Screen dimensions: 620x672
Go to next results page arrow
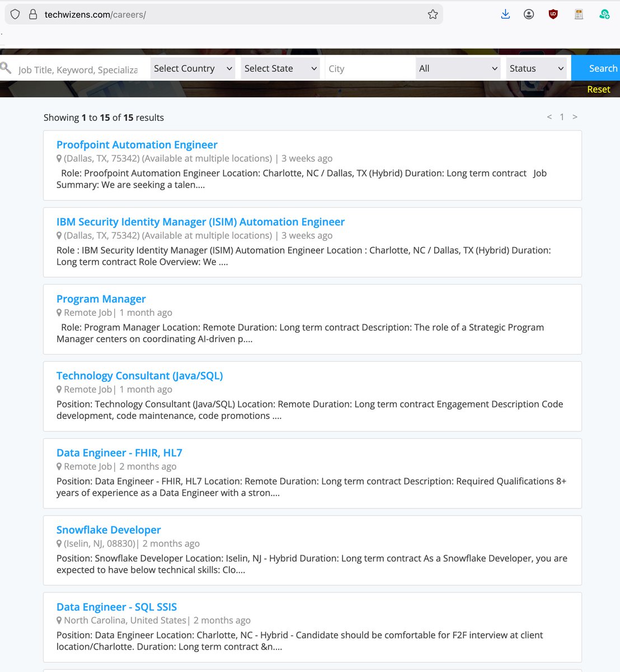[575, 117]
